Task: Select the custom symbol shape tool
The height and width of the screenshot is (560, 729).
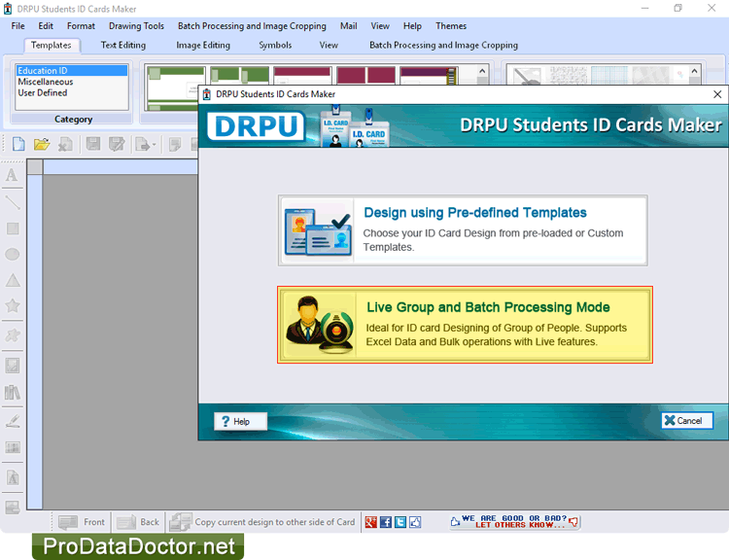Action: 12,334
